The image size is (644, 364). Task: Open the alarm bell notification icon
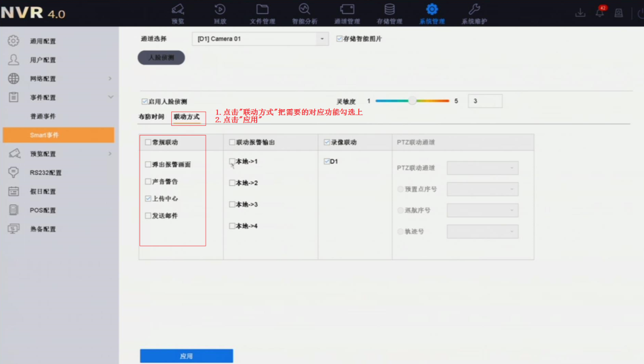coord(599,12)
